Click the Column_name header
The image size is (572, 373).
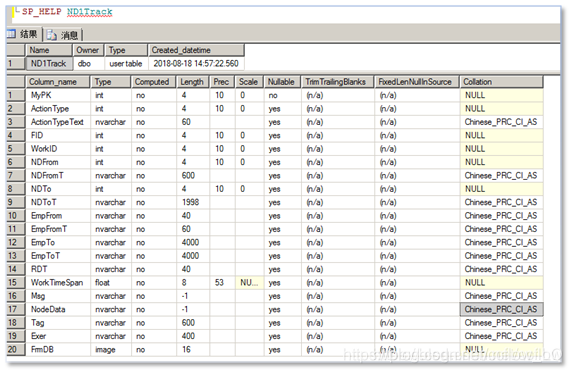[x=58, y=82]
